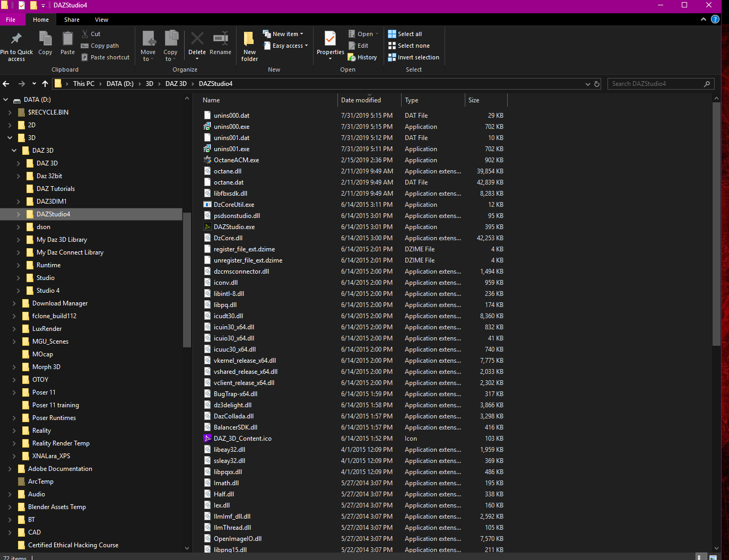Viewport: 729px width, 560px height.
Task: Go up one folder level
Action: 45,84
